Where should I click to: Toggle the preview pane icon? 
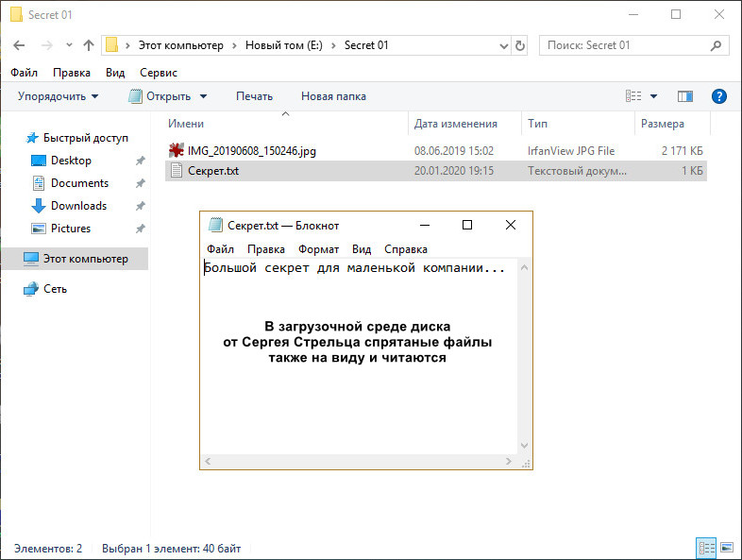coord(685,96)
